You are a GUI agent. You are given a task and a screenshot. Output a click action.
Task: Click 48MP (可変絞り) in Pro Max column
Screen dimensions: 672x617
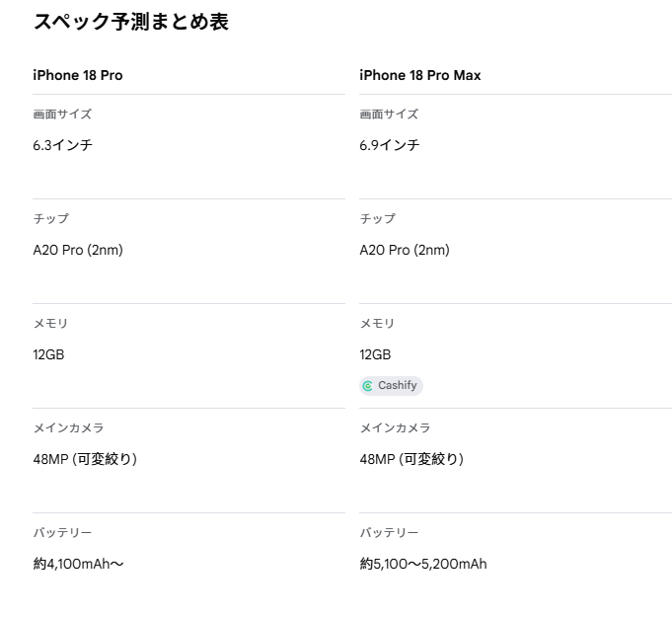click(411, 459)
